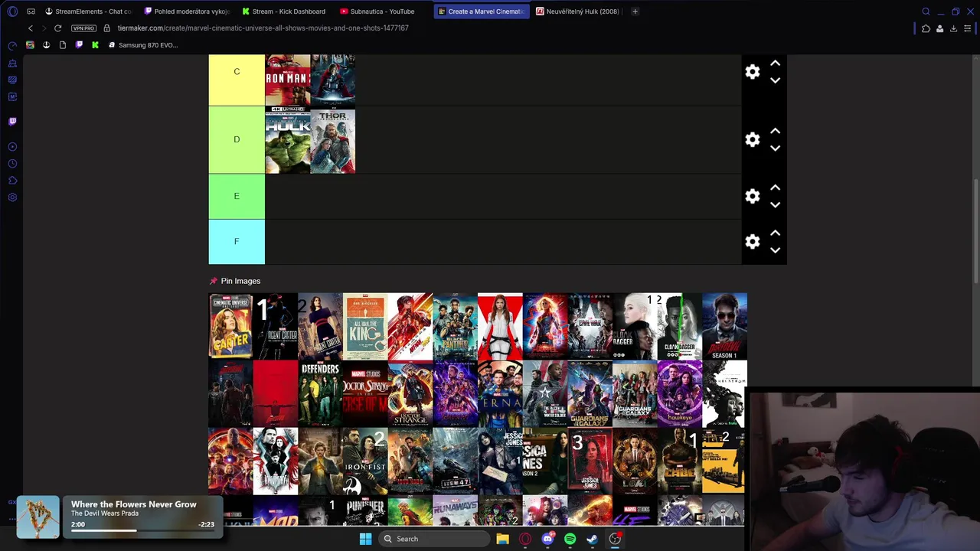Open browser extensions cube icon

point(926,28)
